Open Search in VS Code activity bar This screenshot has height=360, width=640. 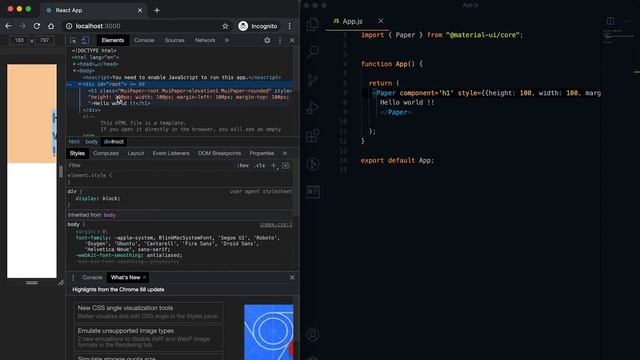(x=313, y=51)
